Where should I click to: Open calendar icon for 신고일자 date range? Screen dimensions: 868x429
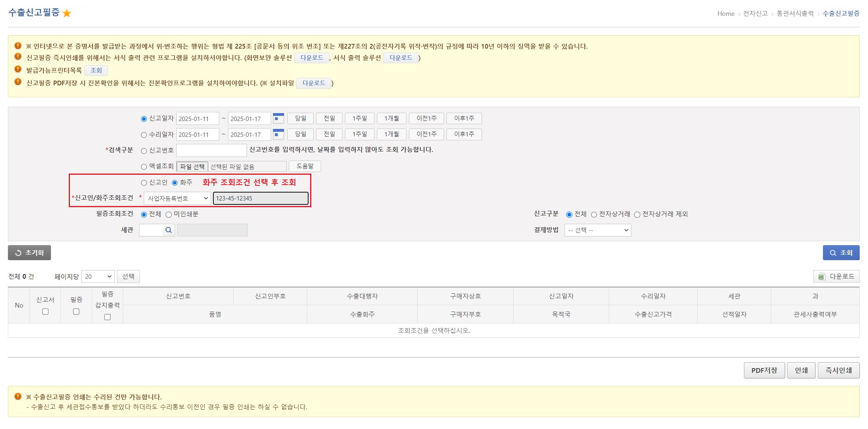278,118
